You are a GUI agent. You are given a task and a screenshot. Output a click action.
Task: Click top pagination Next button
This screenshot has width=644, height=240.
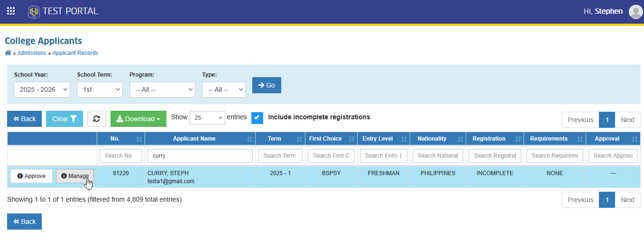tap(627, 120)
